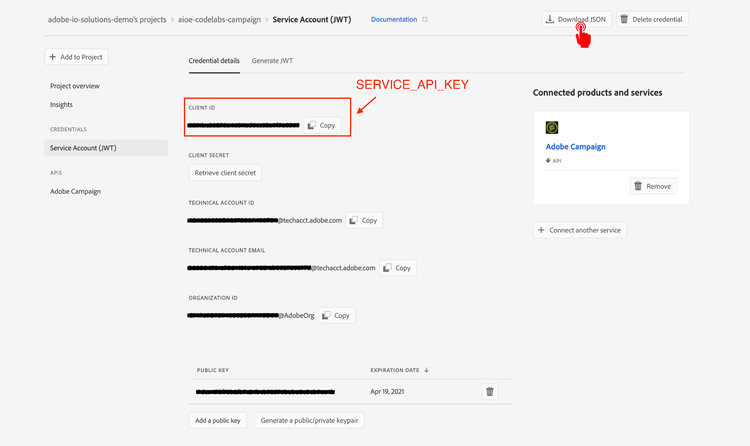Go to Insights in sidebar
The width and height of the screenshot is (750, 446).
click(62, 105)
